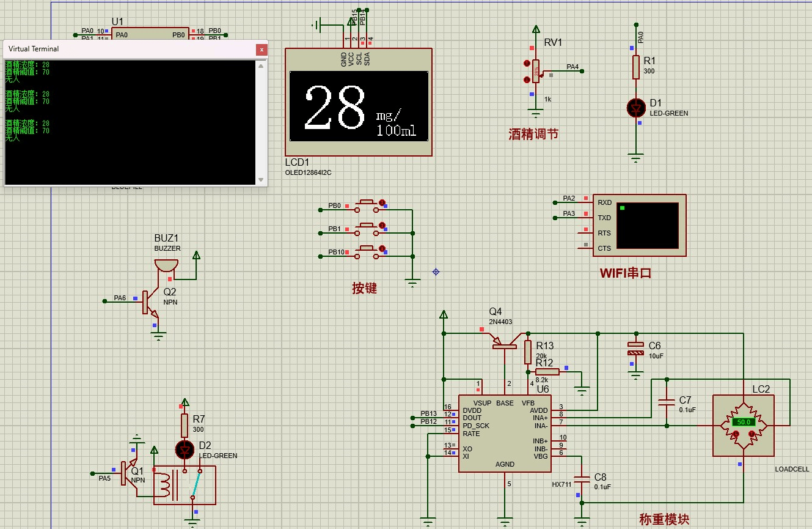The image size is (812, 529).
Task: Select the BUZ1 buzzer component
Action: (166, 265)
